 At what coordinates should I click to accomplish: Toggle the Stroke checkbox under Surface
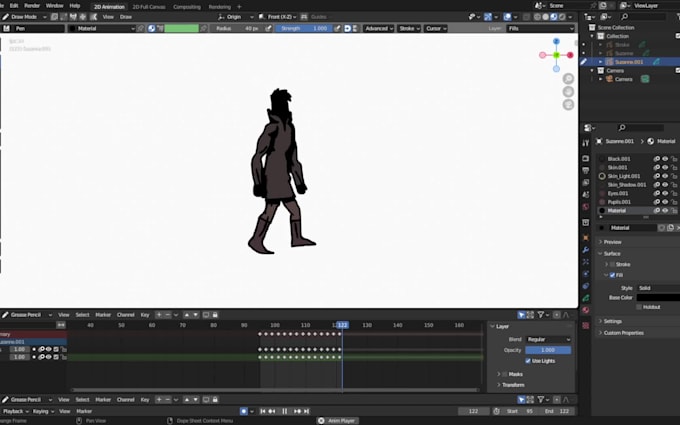[x=612, y=264]
